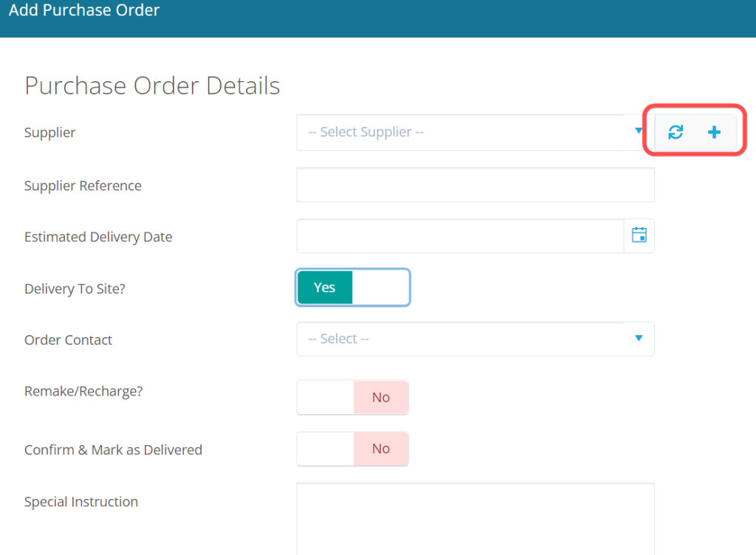Click the Add Purchase Order header title
Image resolution: width=756 pixels, height=555 pixels.
[84, 11]
